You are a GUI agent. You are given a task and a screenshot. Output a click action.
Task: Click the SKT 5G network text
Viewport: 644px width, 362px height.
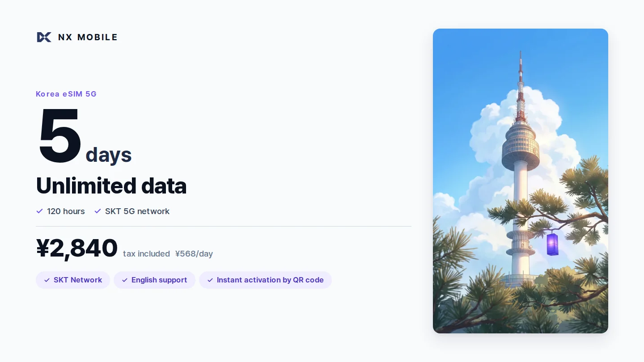click(x=137, y=211)
